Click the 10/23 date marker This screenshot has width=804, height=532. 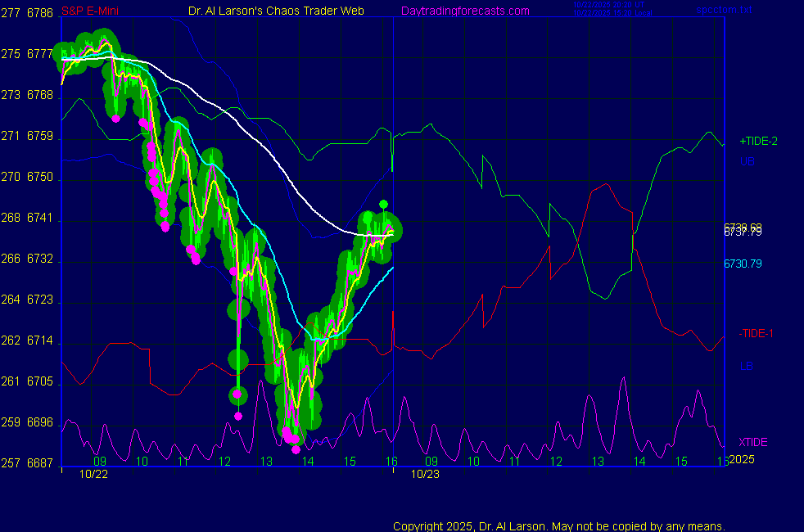tap(425, 473)
